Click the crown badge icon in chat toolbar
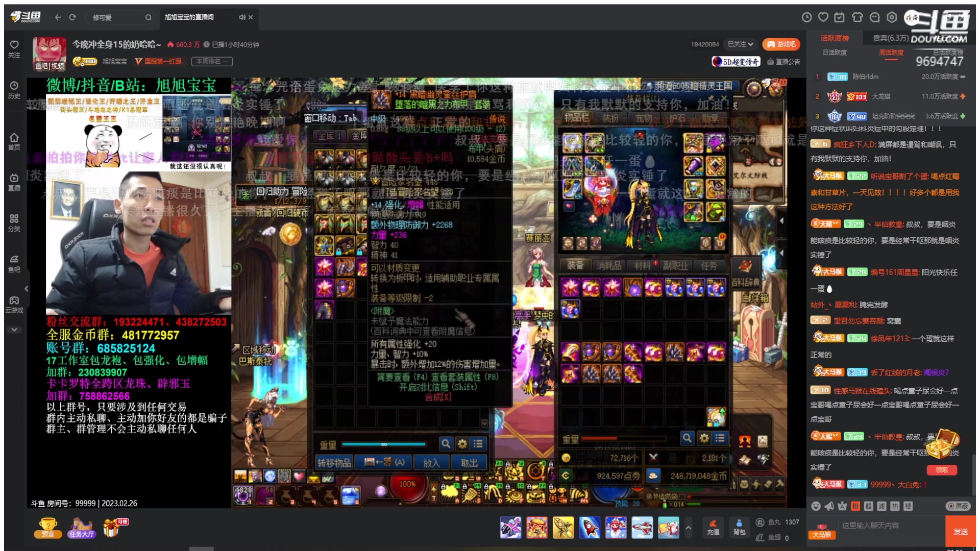 [x=842, y=506]
